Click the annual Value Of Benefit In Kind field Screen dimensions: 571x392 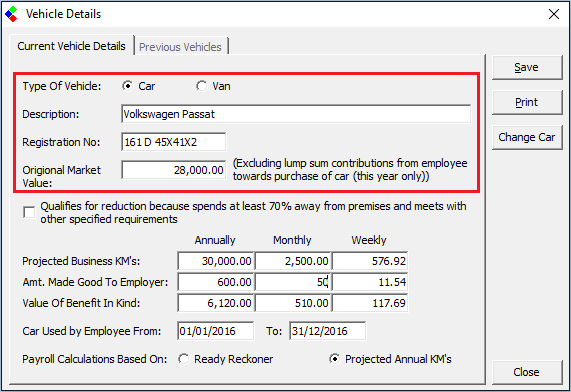[216, 303]
